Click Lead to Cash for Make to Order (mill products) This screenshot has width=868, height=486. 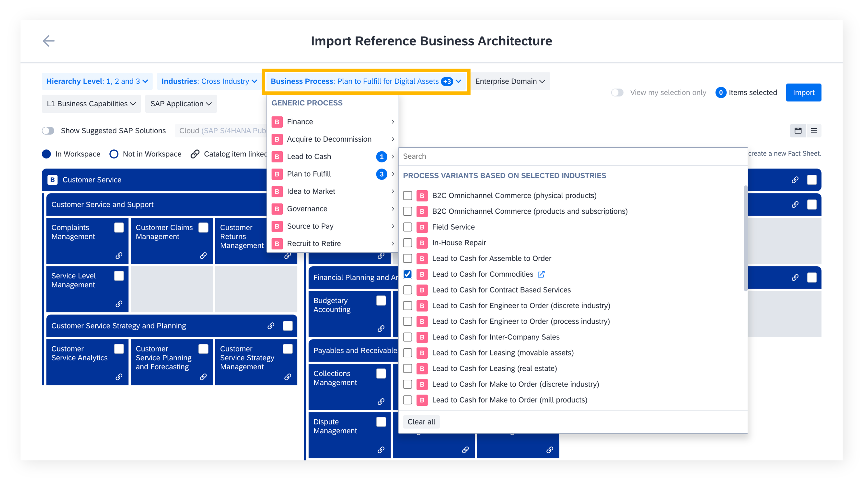click(x=509, y=400)
